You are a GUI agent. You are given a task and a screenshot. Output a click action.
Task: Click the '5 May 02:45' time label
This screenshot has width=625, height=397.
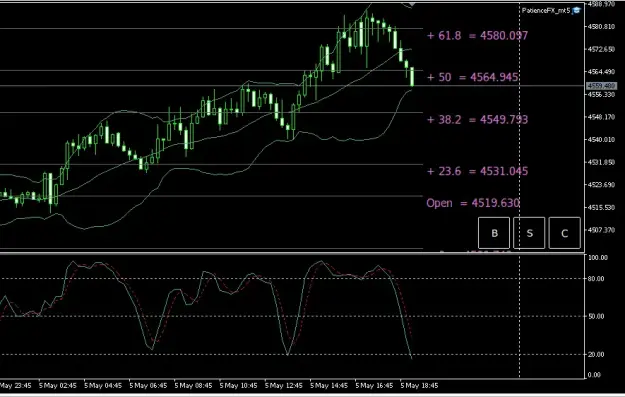[58, 386]
